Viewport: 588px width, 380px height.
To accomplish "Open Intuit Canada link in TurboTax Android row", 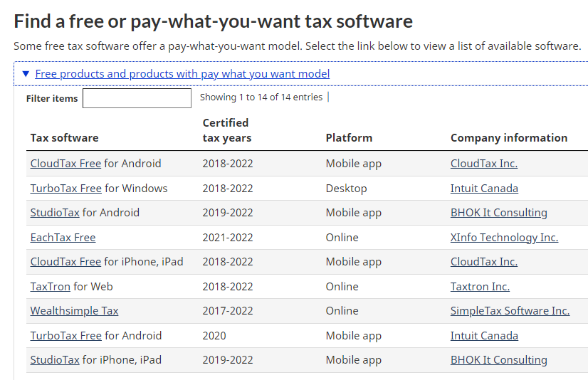I will [484, 335].
